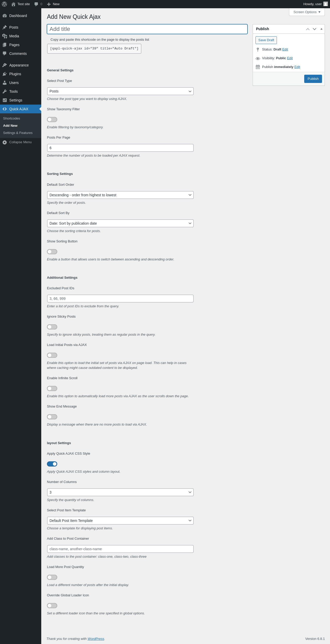Click the Plugins plug icon

tap(5, 74)
